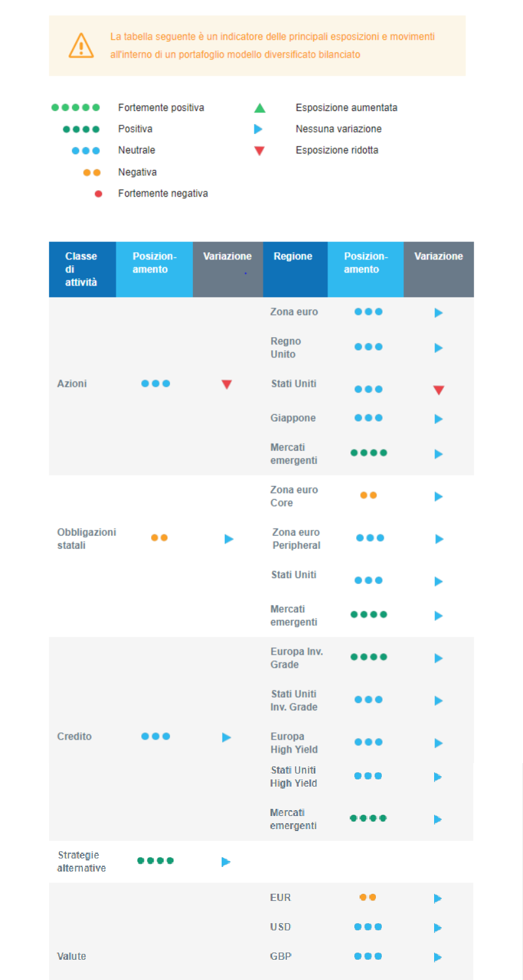This screenshot has height=980, width=523.
Task: Click the red variation triangle for Stati Uniti equities
Action: (439, 390)
